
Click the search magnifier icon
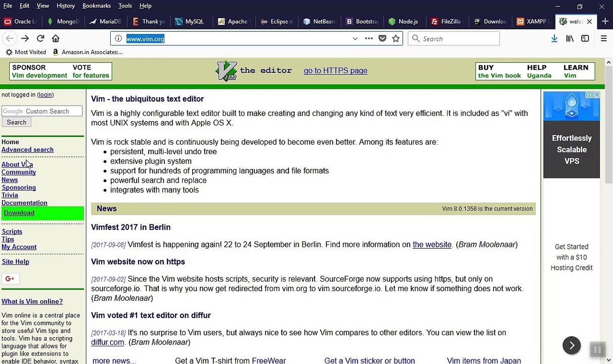416,38
